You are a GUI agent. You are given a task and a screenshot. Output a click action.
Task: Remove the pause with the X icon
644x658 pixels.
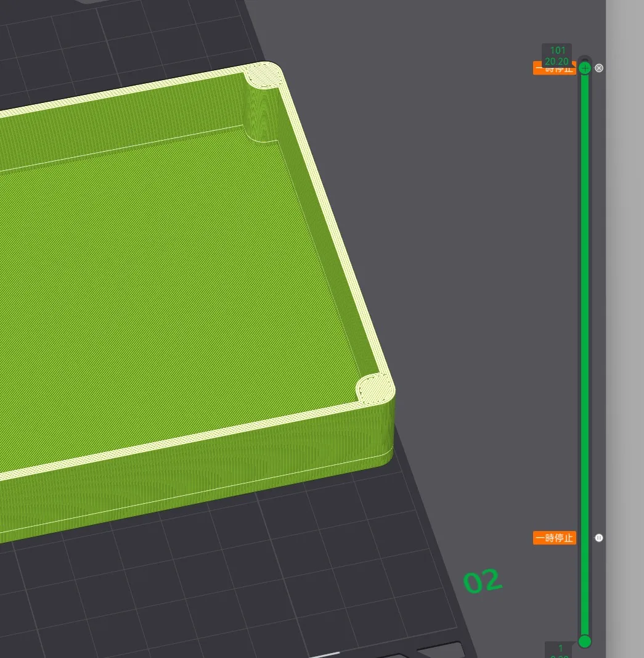(599, 68)
